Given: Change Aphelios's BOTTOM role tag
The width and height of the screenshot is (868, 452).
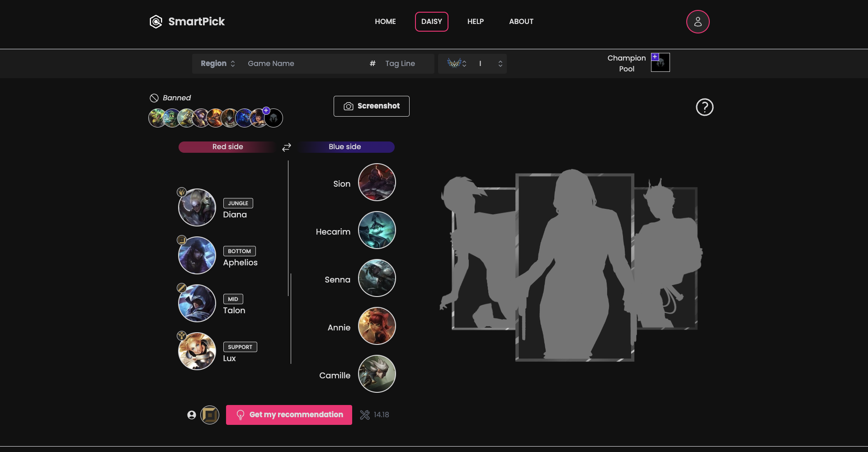Looking at the screenshot, I should (240, 251).
